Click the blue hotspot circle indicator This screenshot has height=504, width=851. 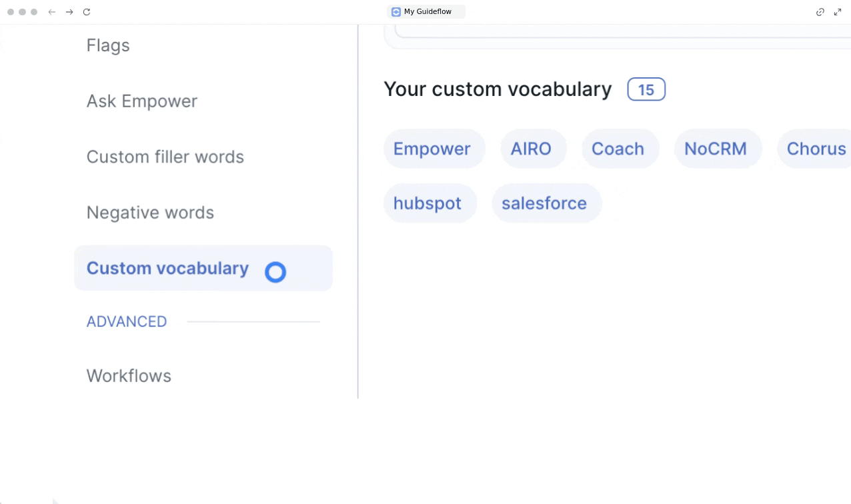tap(275, 272)
